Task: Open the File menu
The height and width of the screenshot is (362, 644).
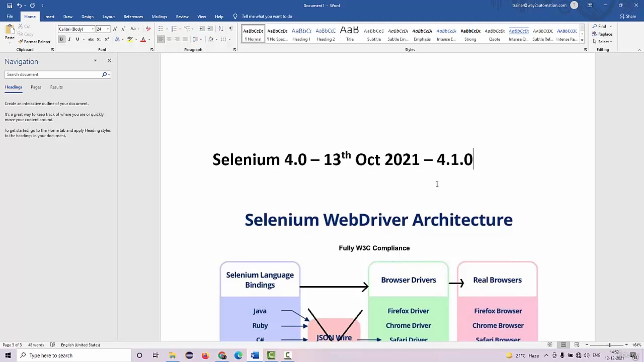Action: [10, 16]
